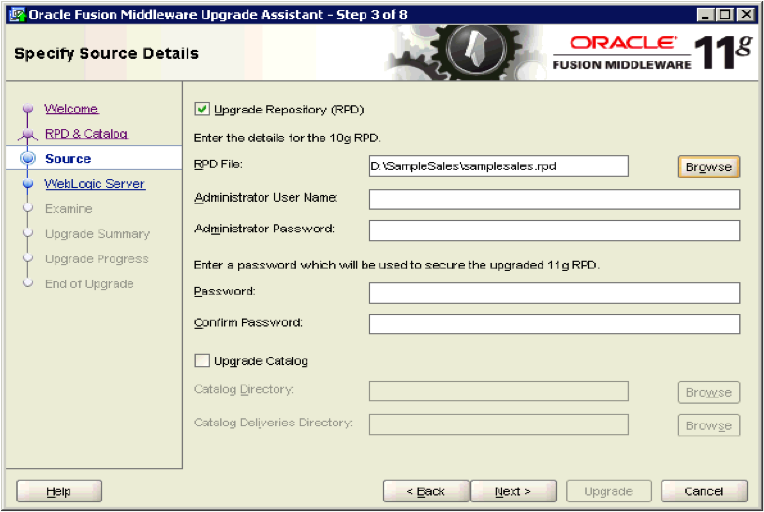Click the RPD & Catalog step bullet icon
The height and width of the screenshot is (512, 764).
coord(28,133)
